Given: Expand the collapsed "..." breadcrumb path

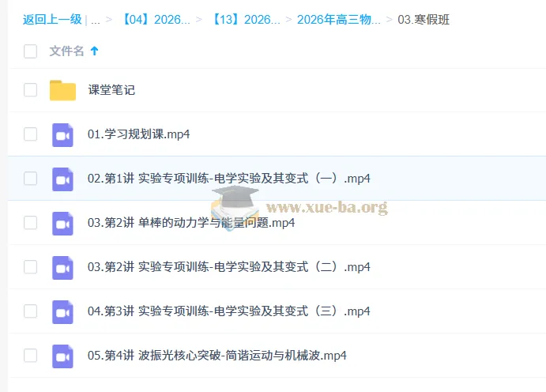Looking at the screenshot, I should pyautogui.click(x=95, y=20).
